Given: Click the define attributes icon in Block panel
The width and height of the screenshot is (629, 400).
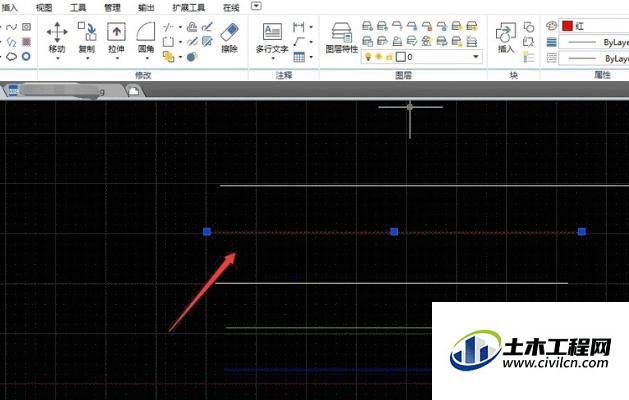Looking at the screenshot, I should [x=529, y=57].
